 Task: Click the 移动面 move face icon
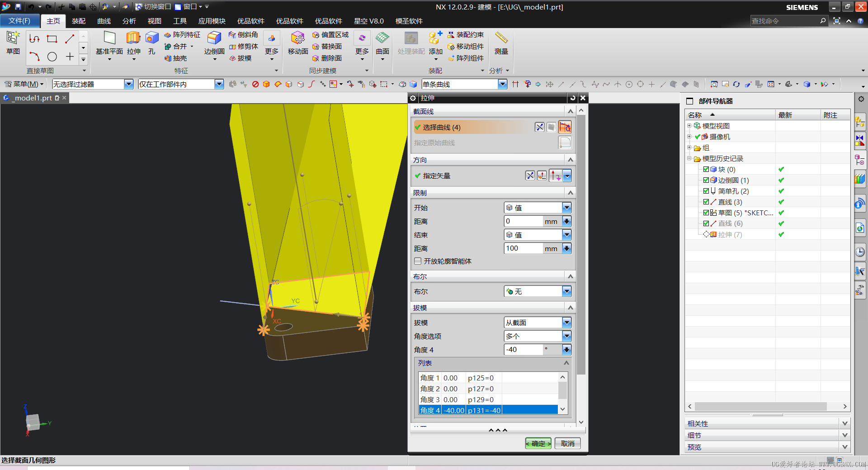(x=298, y=43)
